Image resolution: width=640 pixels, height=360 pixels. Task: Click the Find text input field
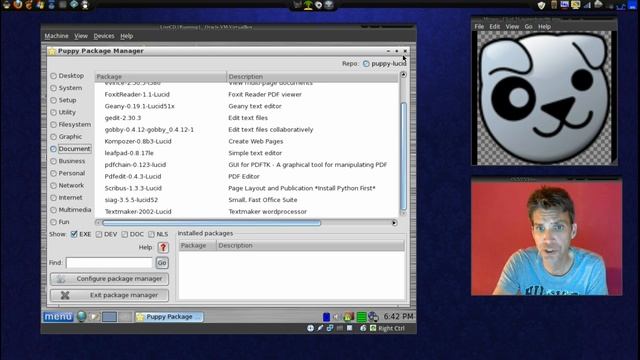[x=109, y=263]
